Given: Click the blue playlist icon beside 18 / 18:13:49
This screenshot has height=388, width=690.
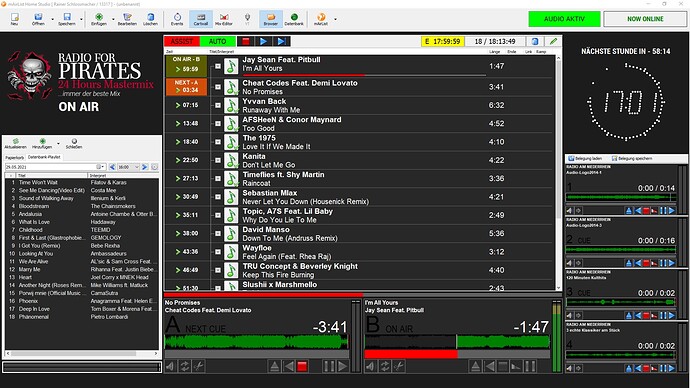Looking at the screenshot, I should tap(535, 41).
